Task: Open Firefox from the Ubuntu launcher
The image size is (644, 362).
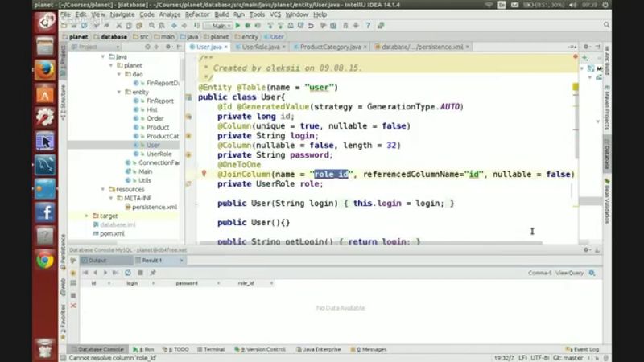Action: (45, 71)
